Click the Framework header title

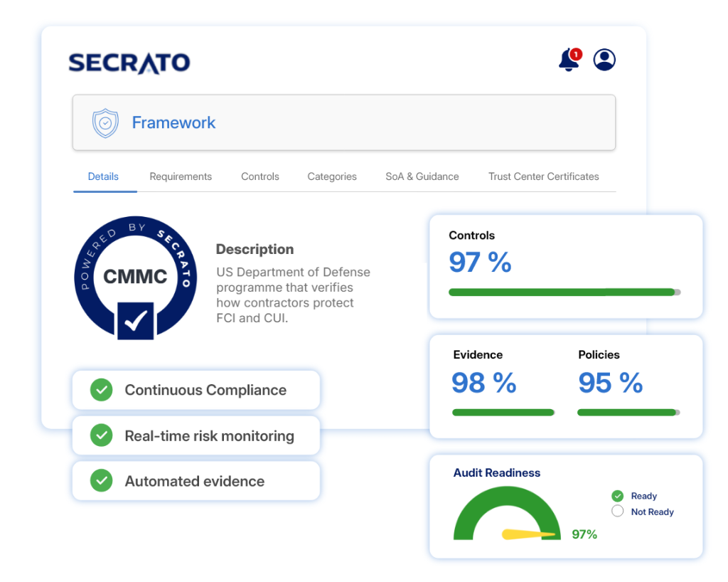click(173, 122)
